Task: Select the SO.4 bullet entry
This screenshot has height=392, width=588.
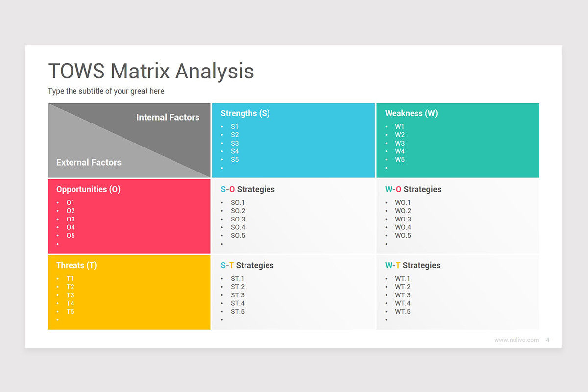Action: 237,227
